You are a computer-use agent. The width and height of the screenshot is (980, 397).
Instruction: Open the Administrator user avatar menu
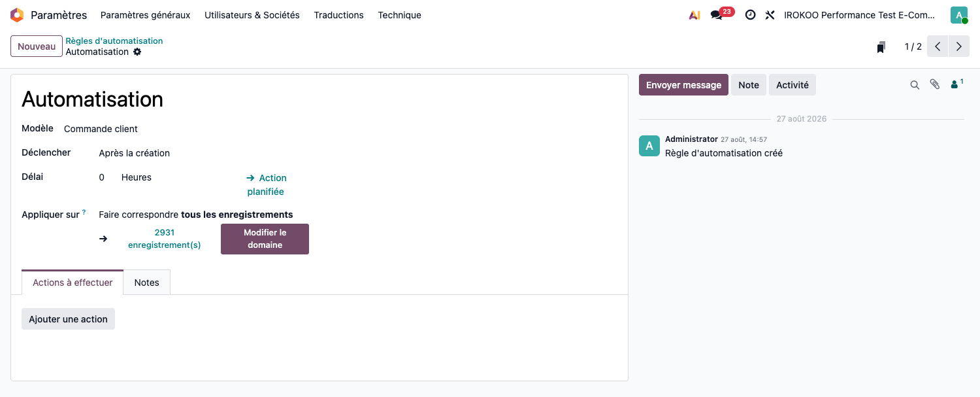coord(959,15)
